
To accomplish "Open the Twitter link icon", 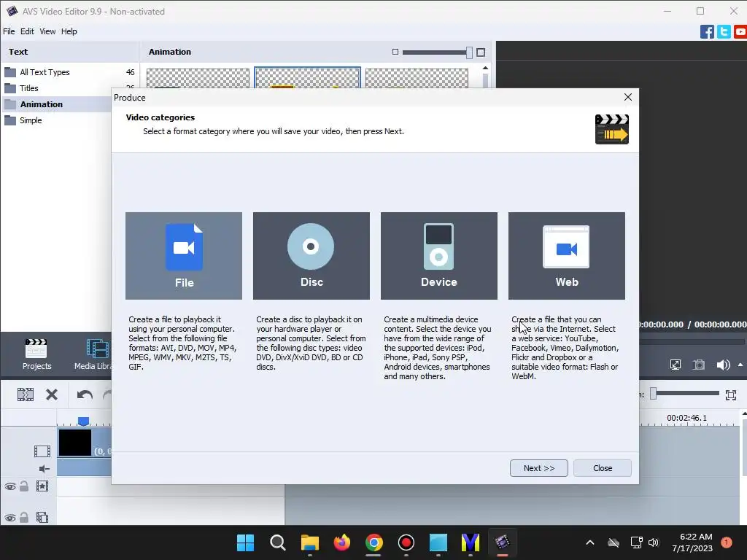I will [x=724, y=32].
